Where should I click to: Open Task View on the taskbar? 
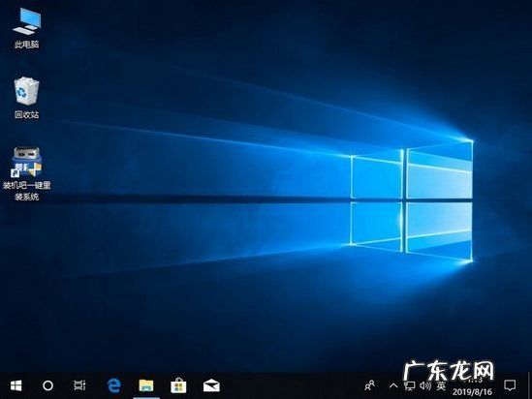[x=79, y=385]
